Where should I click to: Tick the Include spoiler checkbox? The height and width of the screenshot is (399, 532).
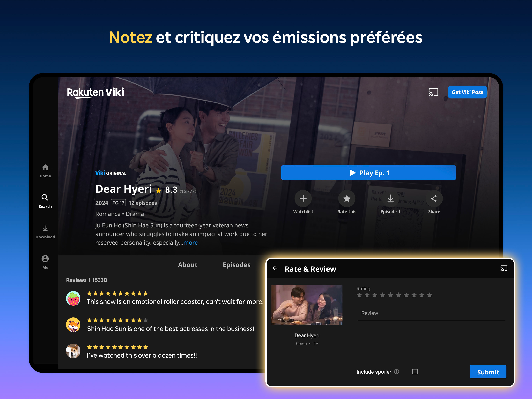pyautogui.click(x=415, y=372)
